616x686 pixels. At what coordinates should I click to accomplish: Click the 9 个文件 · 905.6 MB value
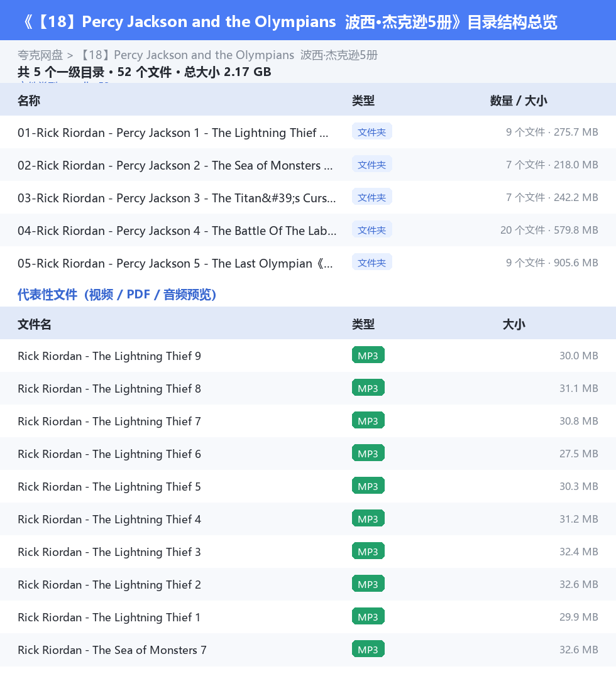[552, 263]
